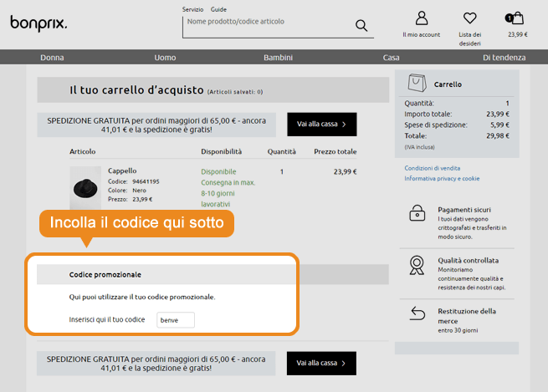Image resolution: width=548 pixels, height=392 pixels.
Task: Open Informativa privacy e cookie link
Action: tap(442, 178)
